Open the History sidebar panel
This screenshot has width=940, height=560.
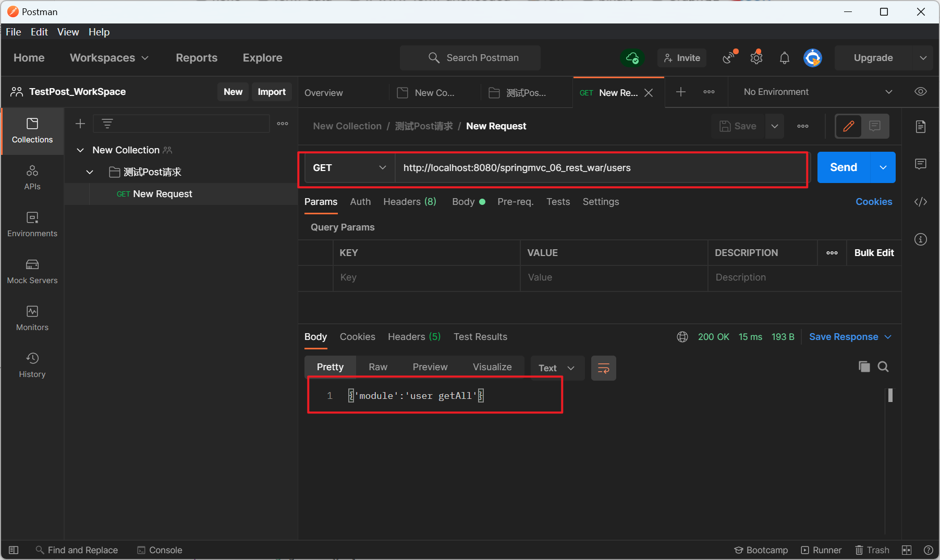32,366
